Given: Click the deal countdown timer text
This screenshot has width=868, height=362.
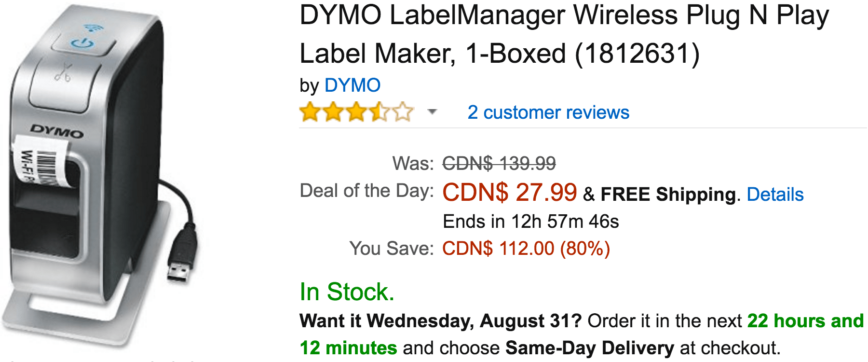Looking at the screenshot, I should click(x=530, y=222).
